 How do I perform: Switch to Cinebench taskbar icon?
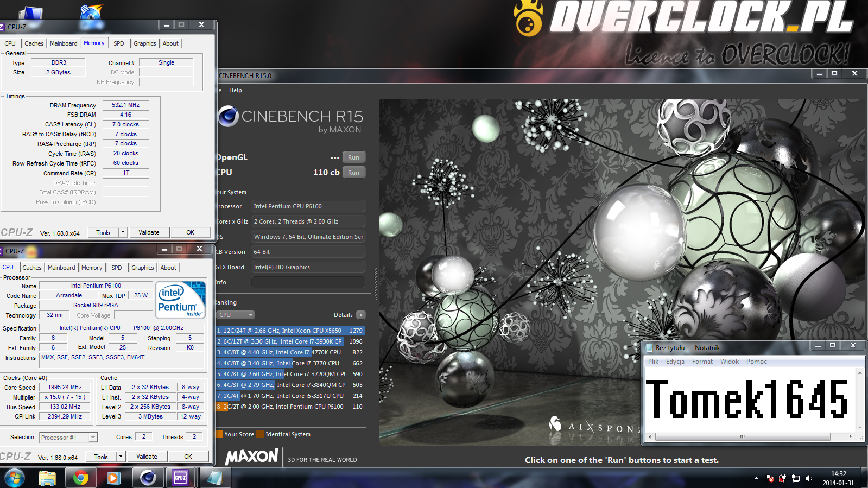(x=148, y=478)
